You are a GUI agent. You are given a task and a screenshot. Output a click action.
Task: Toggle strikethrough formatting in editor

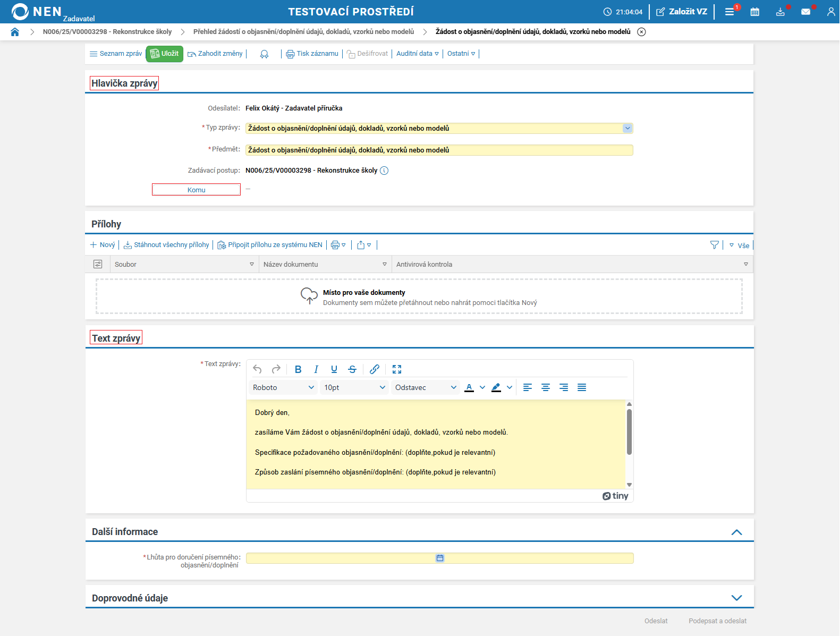[352, 369]
